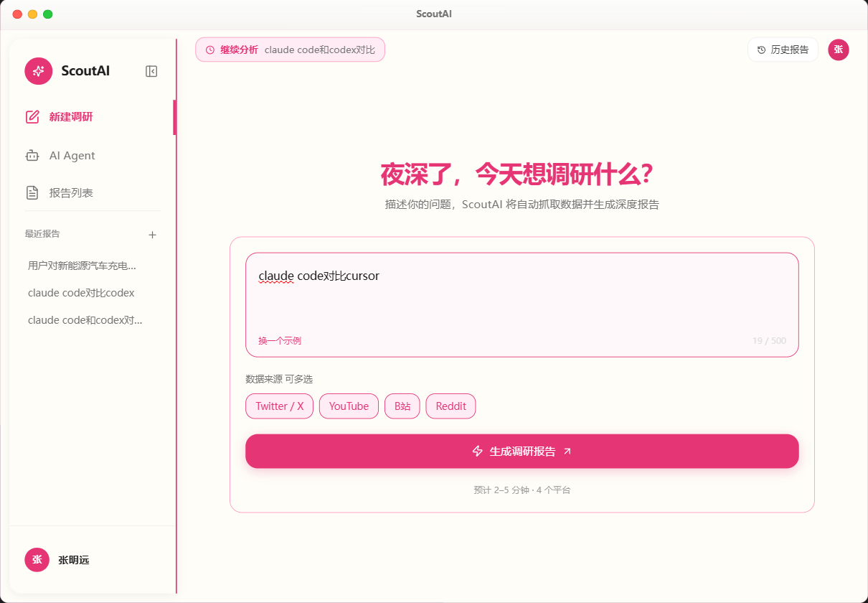Click the lightning bolt icon on generate button

478,451
